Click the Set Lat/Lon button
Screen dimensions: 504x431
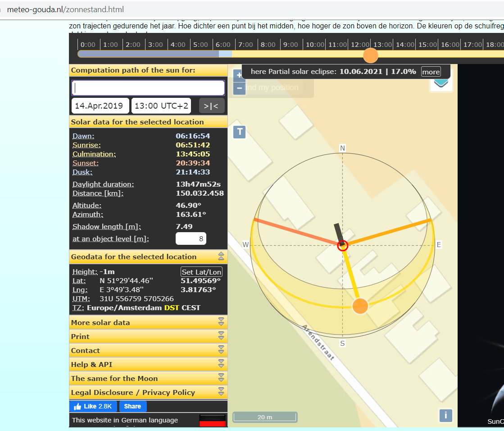(x=201, y=272)
